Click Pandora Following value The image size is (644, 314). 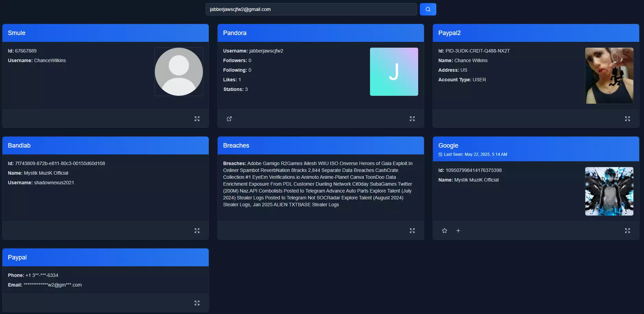click(250, 70)
